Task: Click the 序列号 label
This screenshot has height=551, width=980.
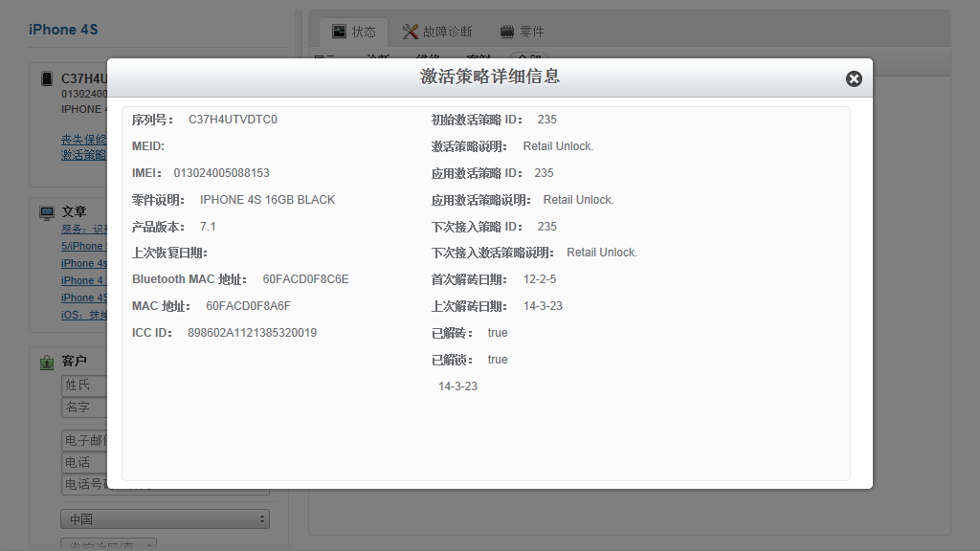Action: point(152,120)
